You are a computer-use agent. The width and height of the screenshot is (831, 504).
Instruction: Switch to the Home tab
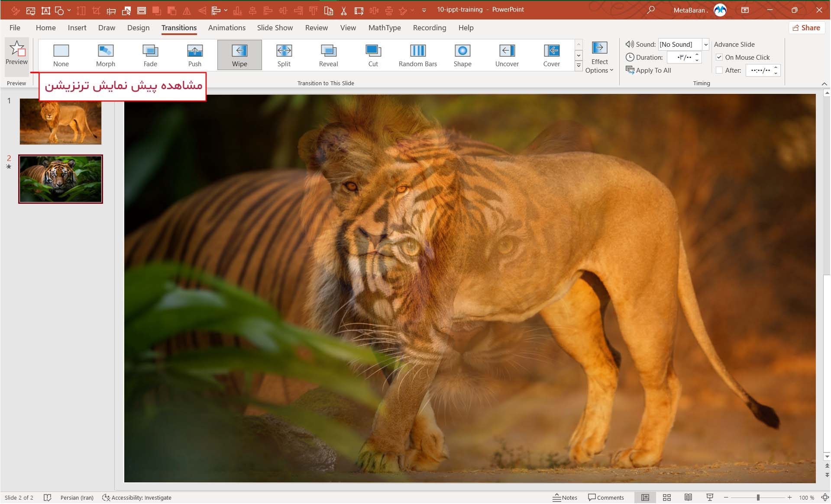pyautogui.click(x=45, y=28)
